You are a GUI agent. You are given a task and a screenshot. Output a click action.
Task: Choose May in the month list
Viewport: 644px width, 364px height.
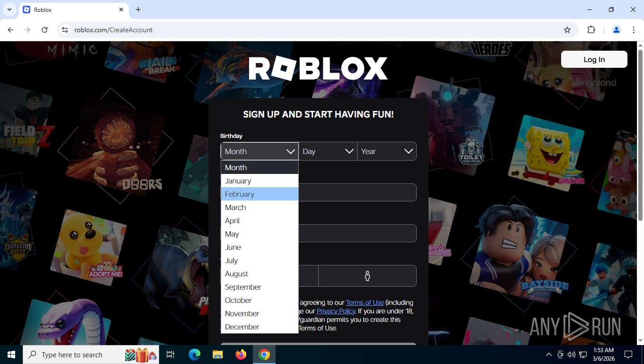coord(259,234)
